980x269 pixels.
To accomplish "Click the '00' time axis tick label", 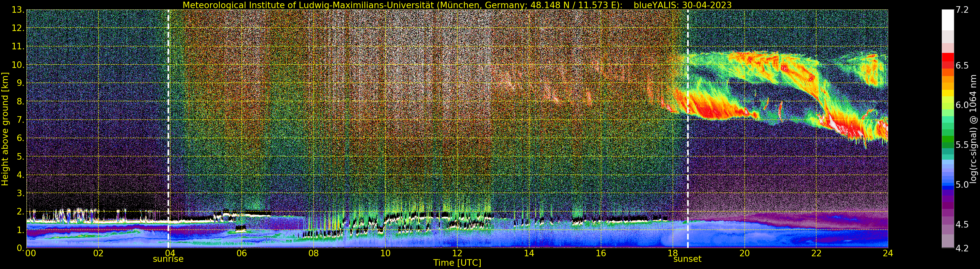I will pyautogui.click(x=30, y=253).
